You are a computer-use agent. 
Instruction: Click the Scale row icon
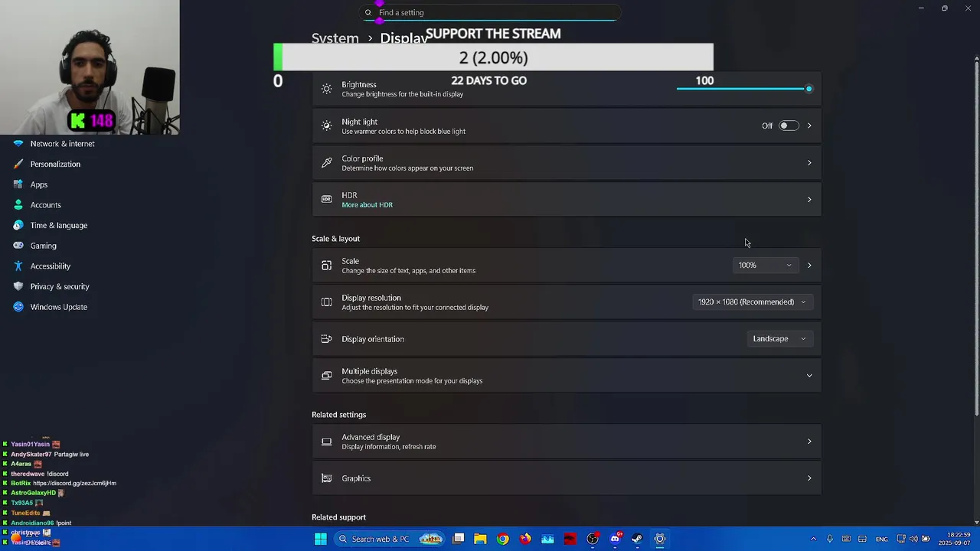coord(327,266)
